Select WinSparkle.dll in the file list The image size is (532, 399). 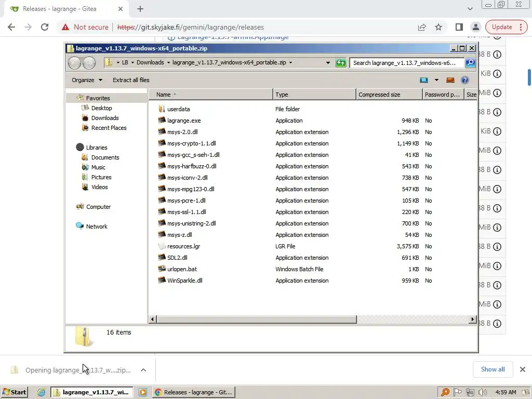185,280
